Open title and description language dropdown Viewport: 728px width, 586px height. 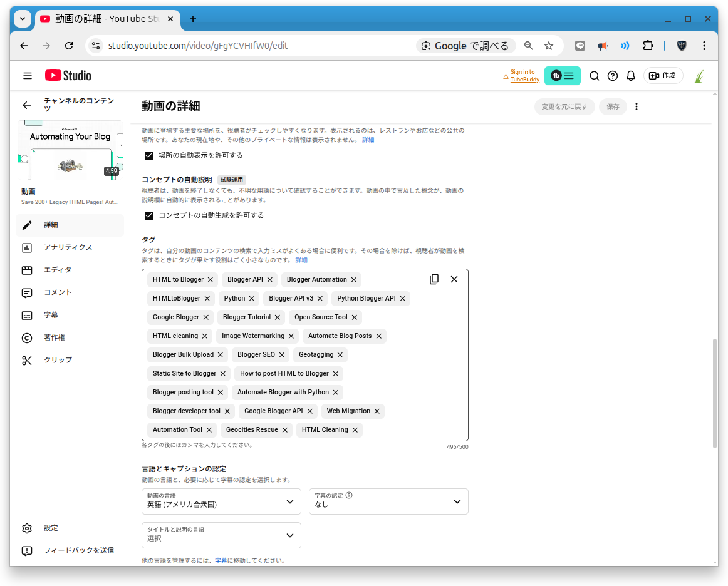point(221,535)
